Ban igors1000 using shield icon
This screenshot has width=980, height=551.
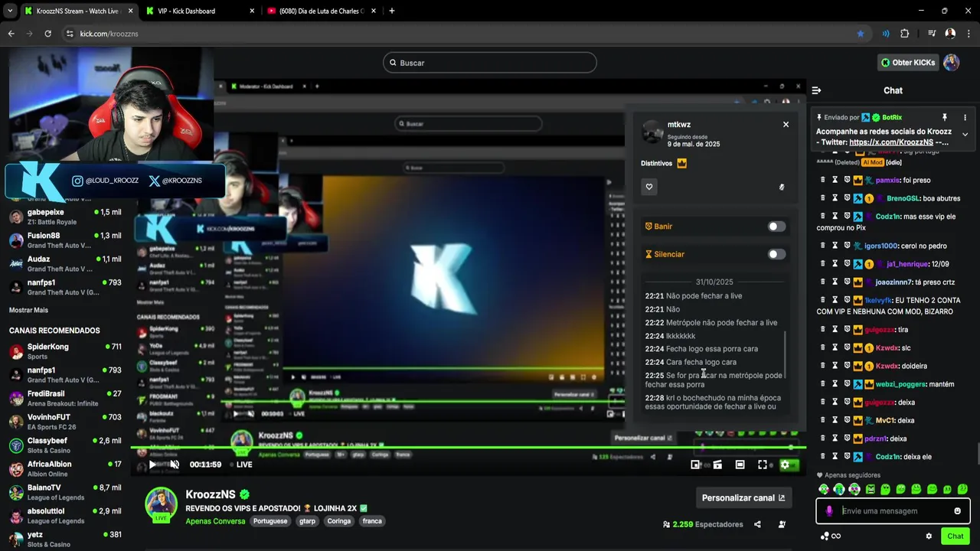click(x=847, y=246)
